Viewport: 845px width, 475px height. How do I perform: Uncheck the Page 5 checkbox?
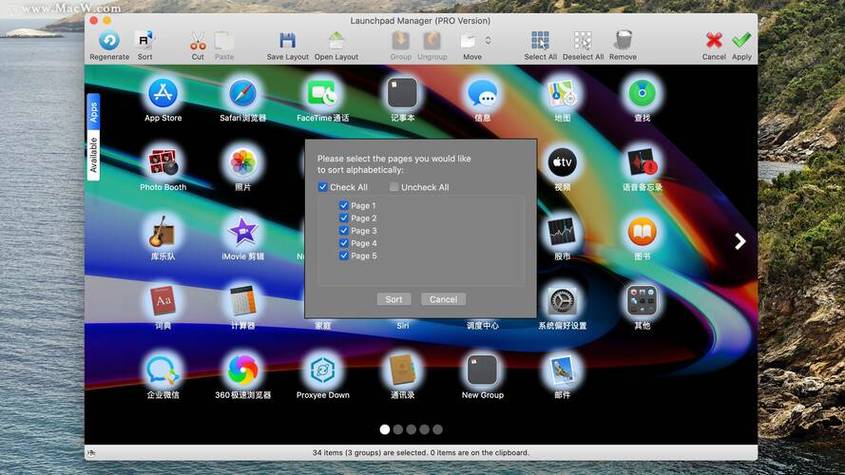tap(344, 256)
